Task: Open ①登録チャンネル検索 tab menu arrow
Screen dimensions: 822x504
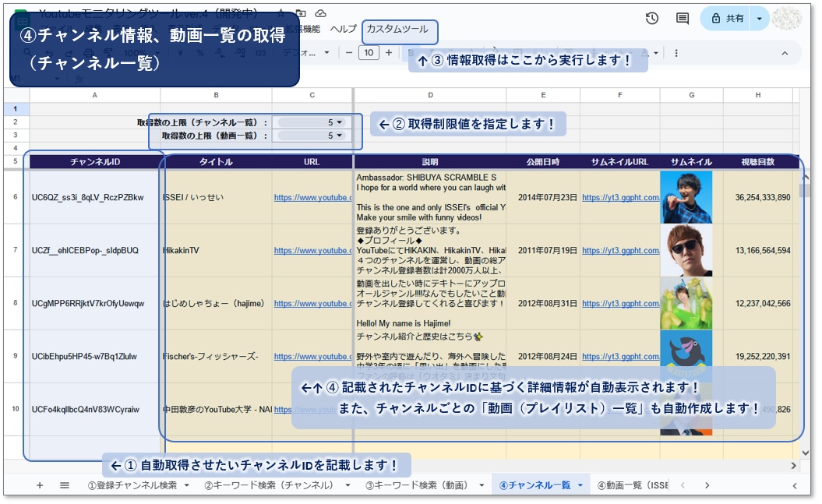Action: pyautogui.click(x=187, y=485)
